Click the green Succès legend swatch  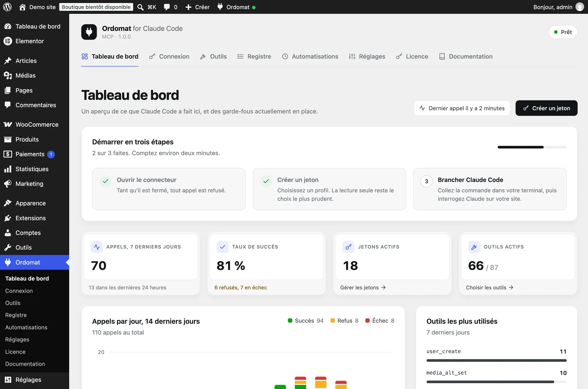click(290, 321)
